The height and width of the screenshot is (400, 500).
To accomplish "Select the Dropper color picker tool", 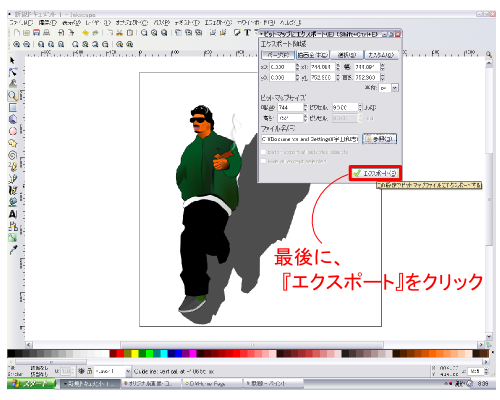I will (x=13, y=250).
